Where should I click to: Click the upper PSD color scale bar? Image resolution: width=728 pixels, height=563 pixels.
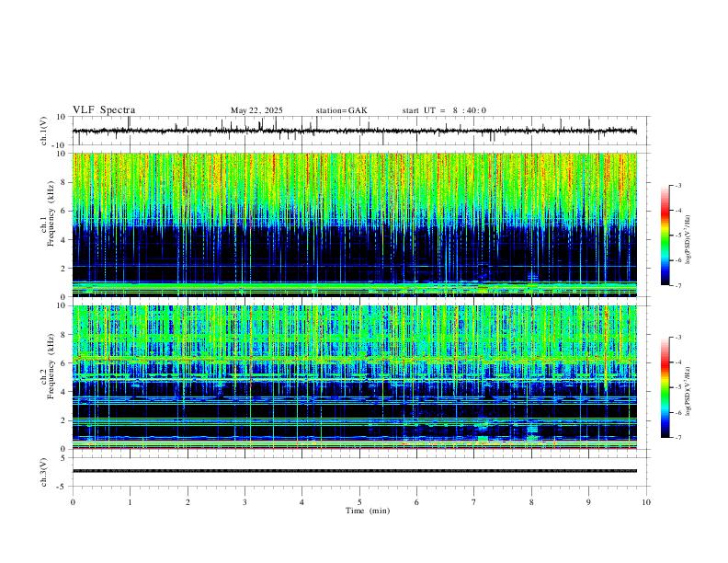point(665,236)
